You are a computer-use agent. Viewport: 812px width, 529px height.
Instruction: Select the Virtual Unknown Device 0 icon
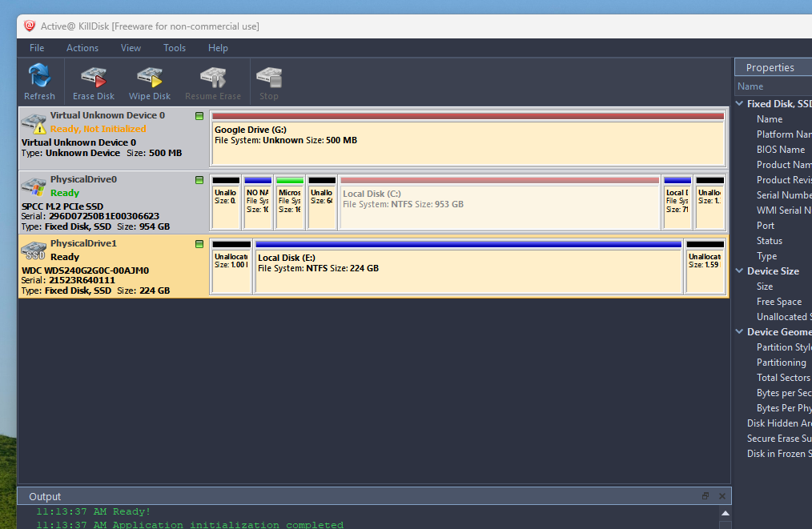coord(34,122)
